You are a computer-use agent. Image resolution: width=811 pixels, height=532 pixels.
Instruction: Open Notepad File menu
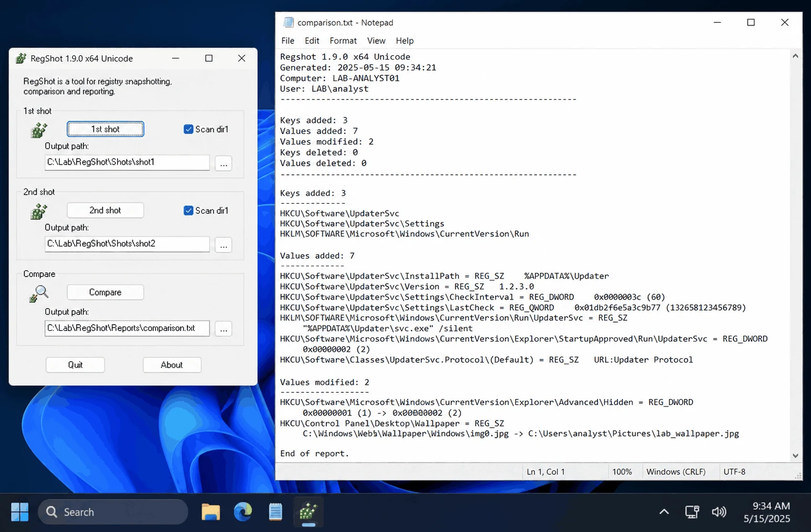point(288,41)
